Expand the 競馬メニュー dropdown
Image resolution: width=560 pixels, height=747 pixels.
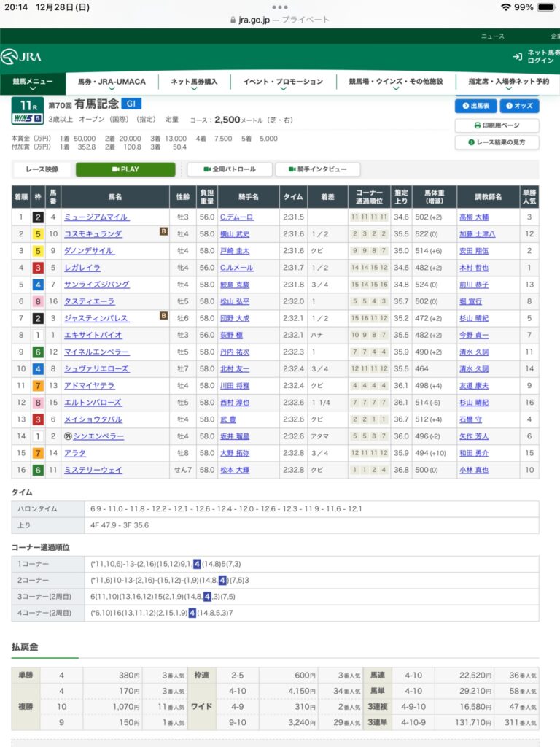pyautogui.click(x=33, y=84)
